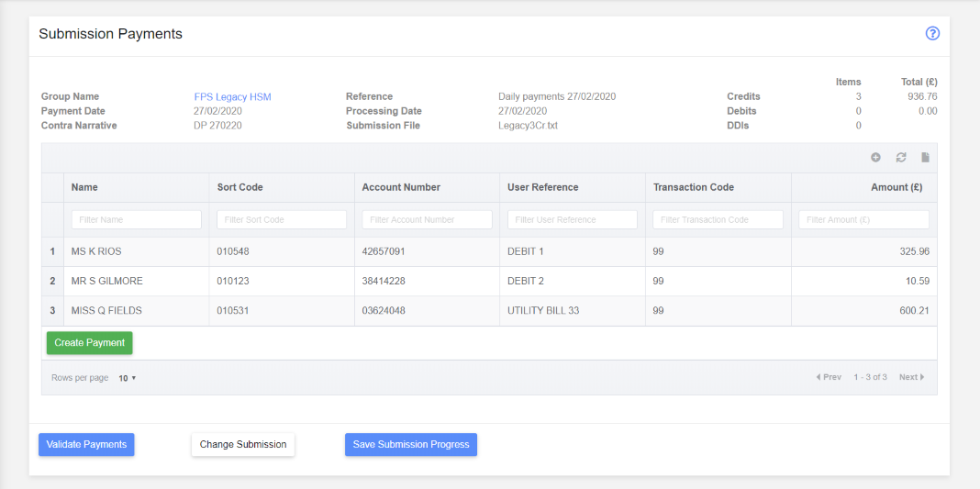
Task: Focus the Filter User Reference input
Action: tap(573, 220)
